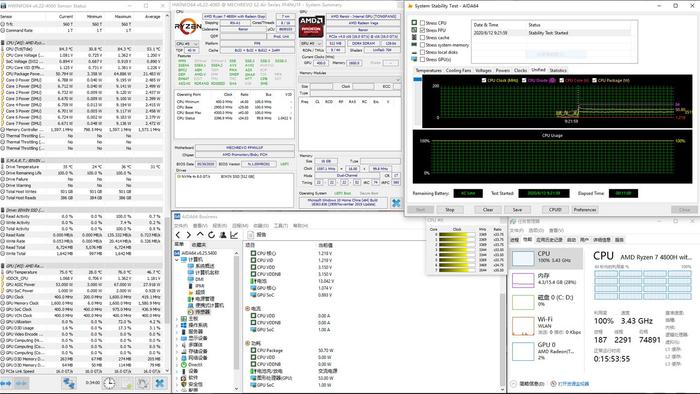Open Memory Modules dropdown in System Summary
This screenshot has height=394, width=700.
[350, 80]
